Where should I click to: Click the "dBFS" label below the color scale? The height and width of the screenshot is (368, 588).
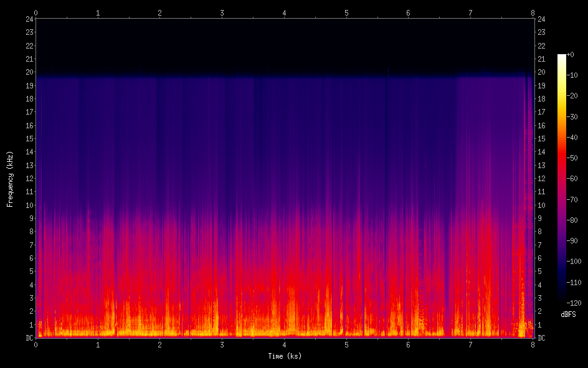click(569, 315)
